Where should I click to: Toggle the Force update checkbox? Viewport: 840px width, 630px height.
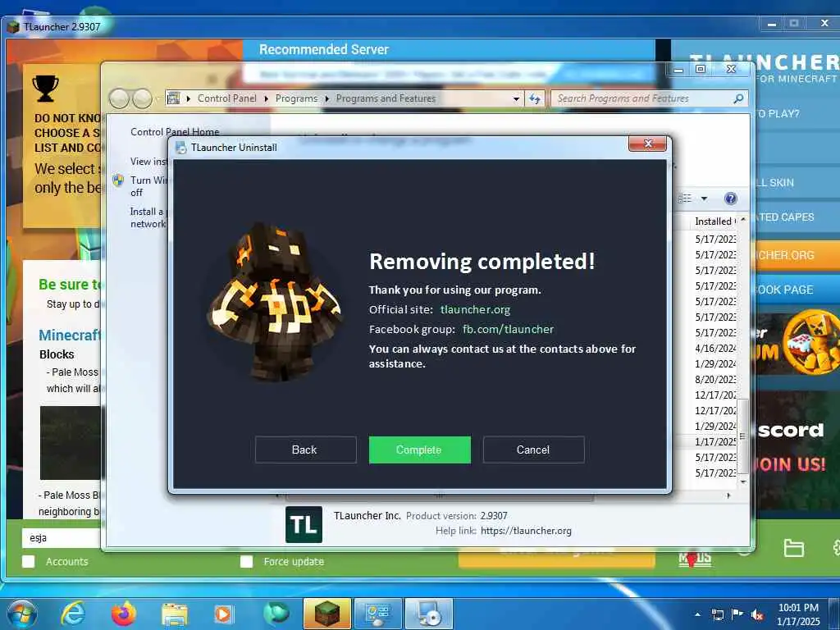tap(246, 561)
